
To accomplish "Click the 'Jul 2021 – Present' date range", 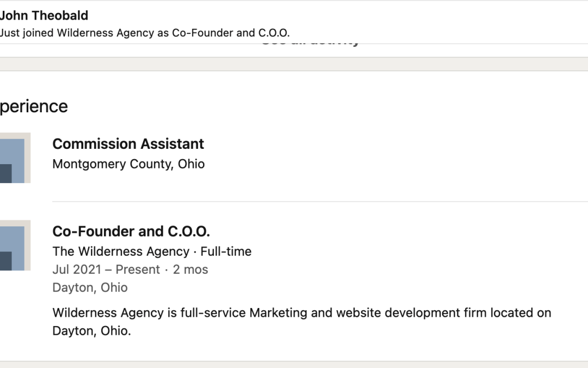I will point(106,269).
